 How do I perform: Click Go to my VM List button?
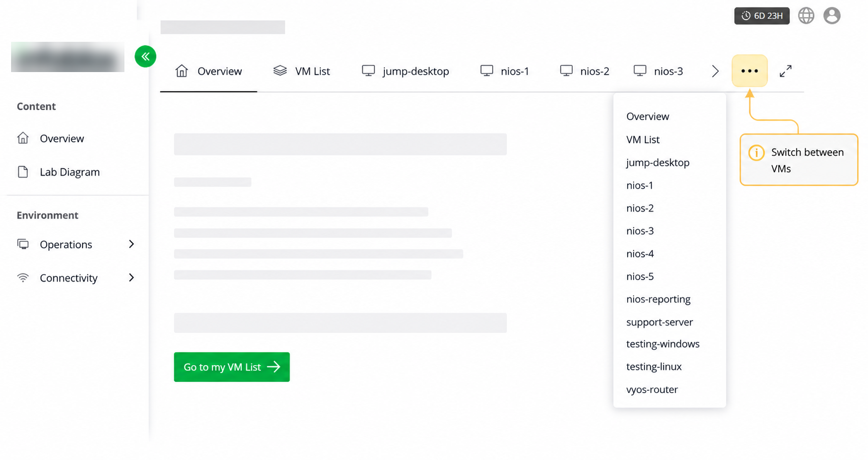pos(232,367)
